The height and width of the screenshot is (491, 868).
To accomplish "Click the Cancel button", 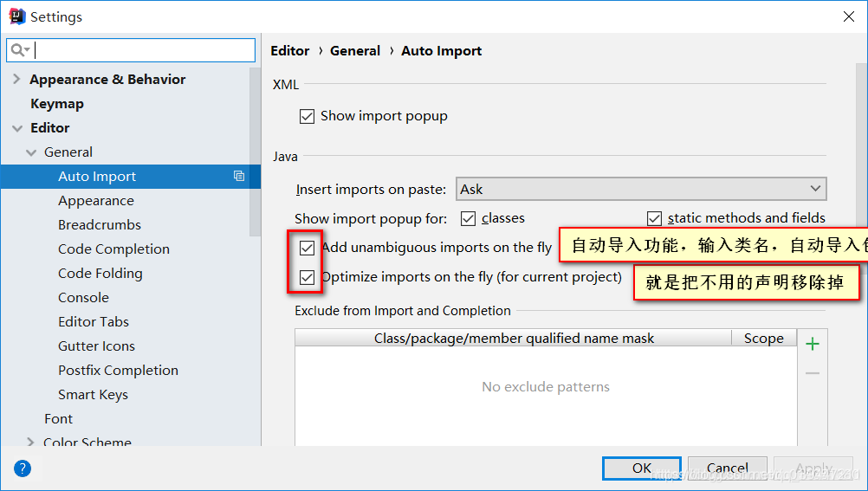I will pyautogui.click(x=728, y=468).
